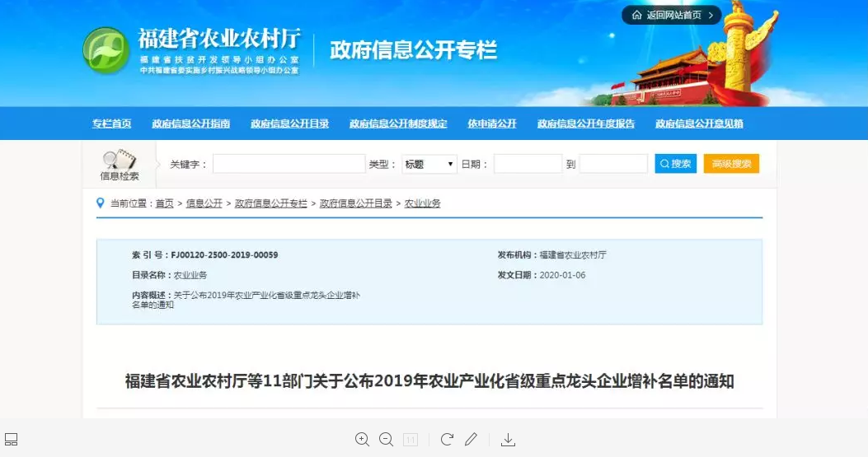Click the orange 高级搜索 button

tap(731, 164)
